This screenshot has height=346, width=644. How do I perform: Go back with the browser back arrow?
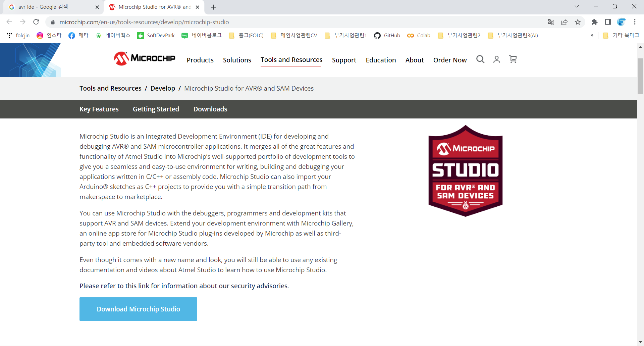click(x=9, y=22)
